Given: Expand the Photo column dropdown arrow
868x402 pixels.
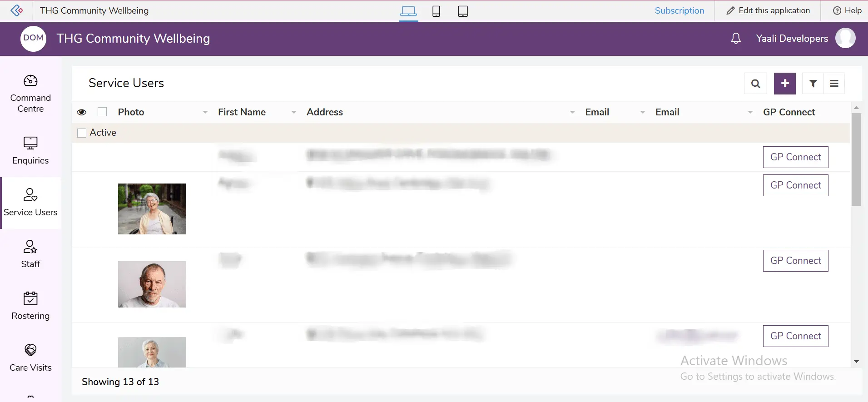Looking at the screenshot, I should (x=205, y=112).
